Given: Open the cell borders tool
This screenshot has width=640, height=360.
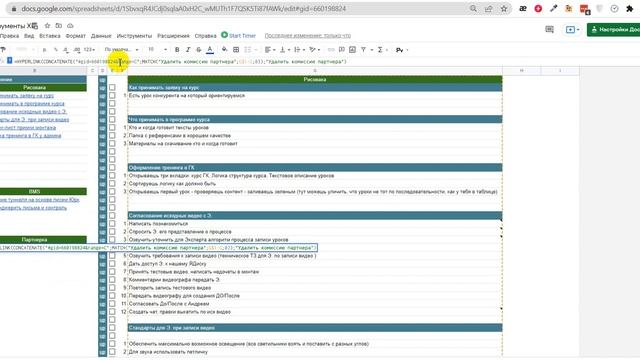Looking at the screenshot, I should pos(236,49).
